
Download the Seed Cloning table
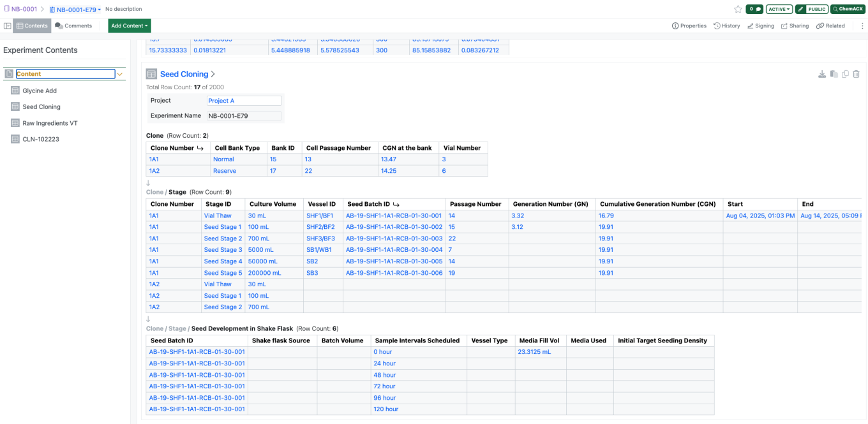click(x=822, y=75)
